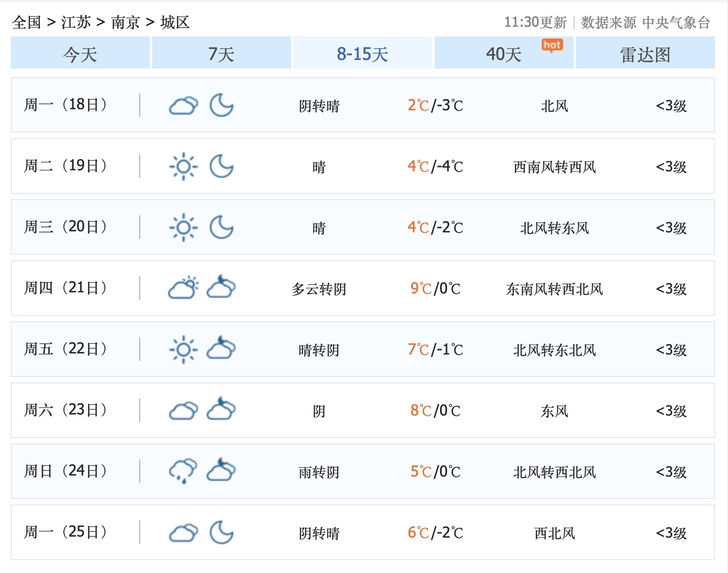
Task: Click the cloudy night icon for 周五 22日
Action: pos(221,349)
